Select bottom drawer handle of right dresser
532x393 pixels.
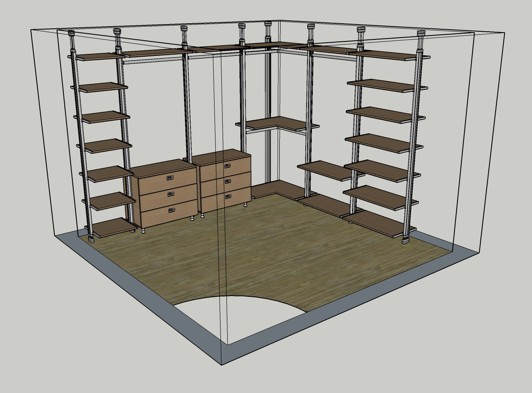[229, 196]
